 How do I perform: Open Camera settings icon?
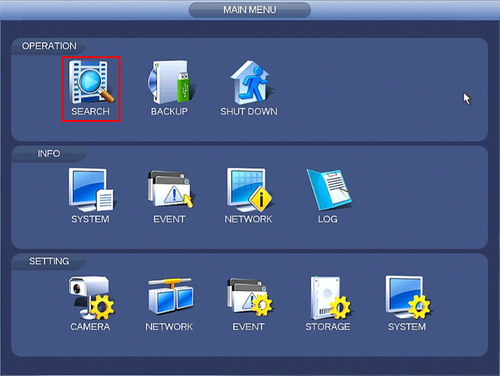(x=91, y=297)
